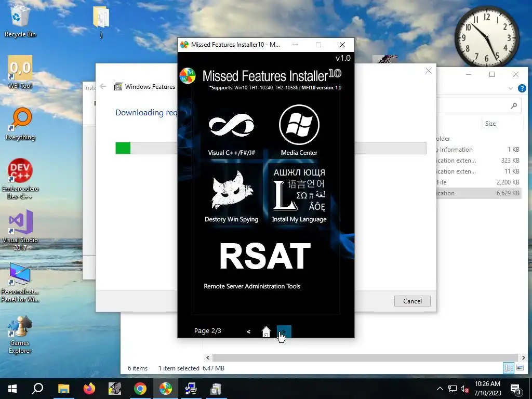532x399 pixels.
Task: Select the 2,200 KB file row
Action: (x=478, y=182)
